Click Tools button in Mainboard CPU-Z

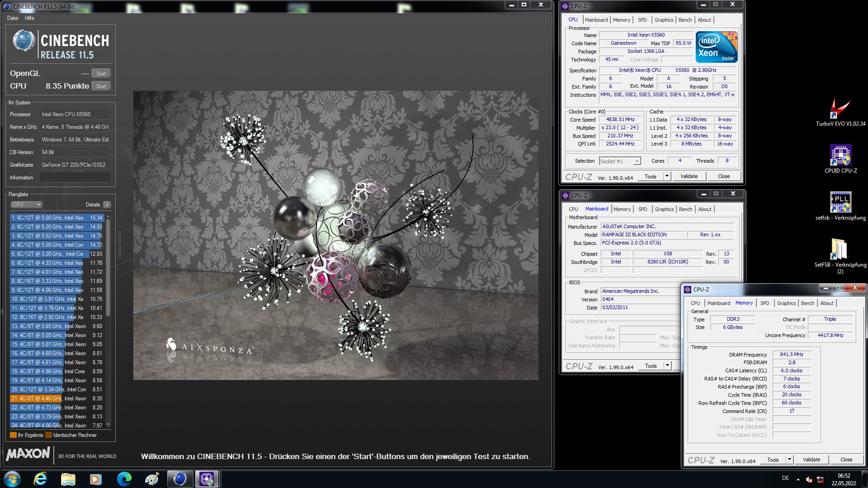[x=651, y=366]
